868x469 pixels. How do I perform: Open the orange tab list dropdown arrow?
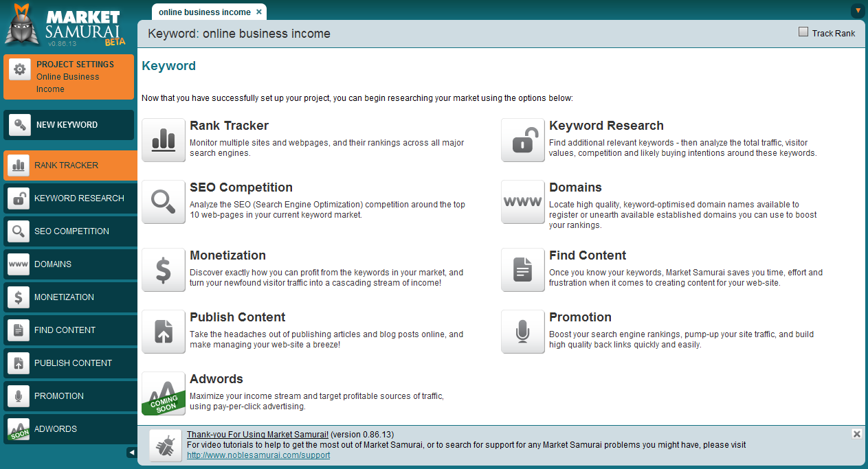tap(858, 10)
